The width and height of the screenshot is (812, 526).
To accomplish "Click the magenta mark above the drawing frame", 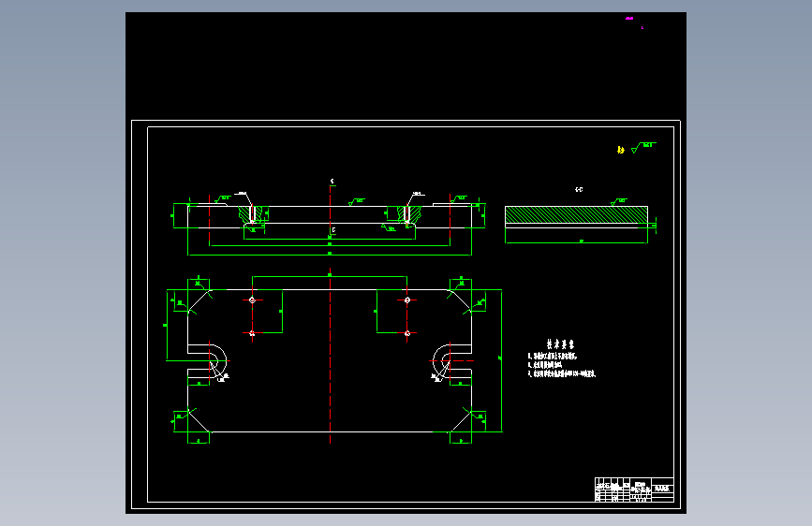I will click(629, 18).
